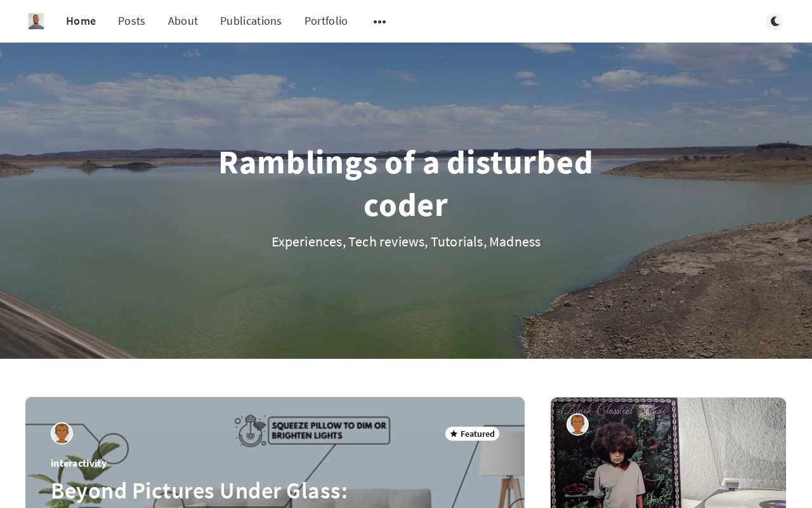The width and height of the screenshot is (812, 508).
Task: Click author avatar on featured post
Action: tap(62, 433)
